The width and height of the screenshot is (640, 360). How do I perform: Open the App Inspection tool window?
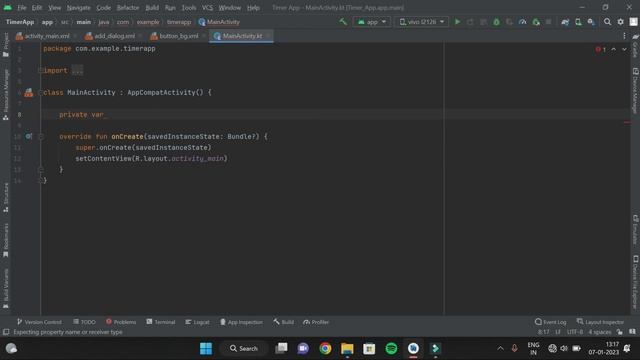(241, 322)
